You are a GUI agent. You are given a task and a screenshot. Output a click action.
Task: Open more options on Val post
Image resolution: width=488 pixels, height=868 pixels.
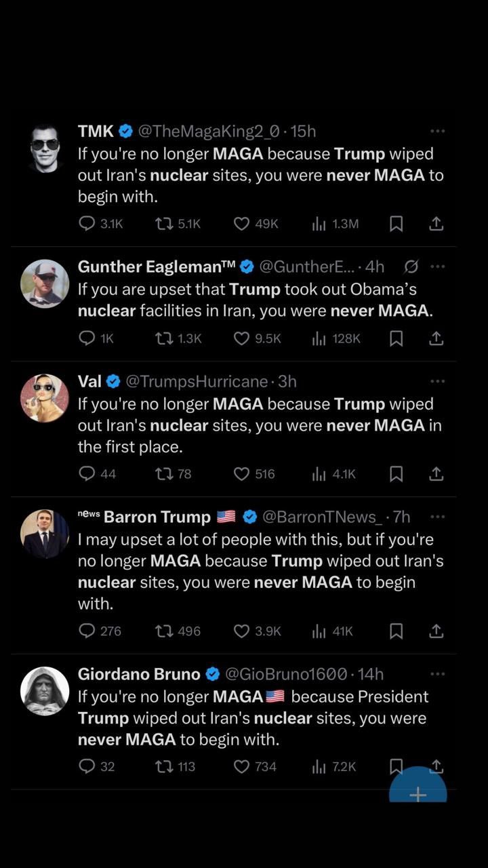click(437, 381)
